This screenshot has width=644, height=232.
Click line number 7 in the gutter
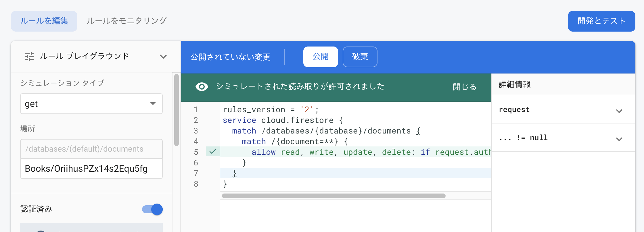[196, 173]
